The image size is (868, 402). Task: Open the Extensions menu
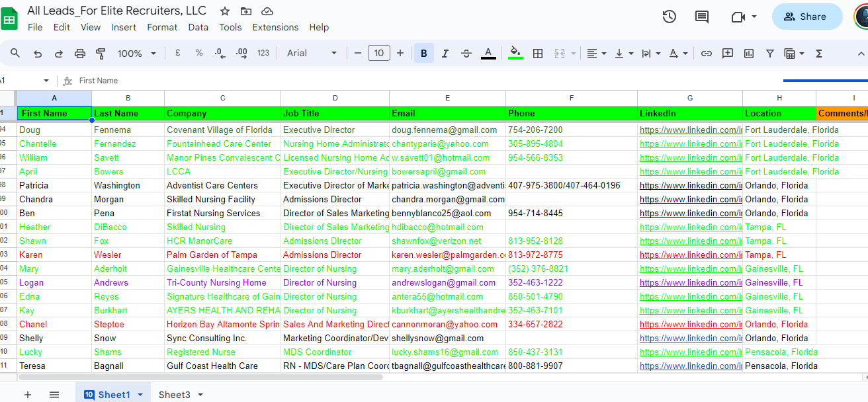275,27
